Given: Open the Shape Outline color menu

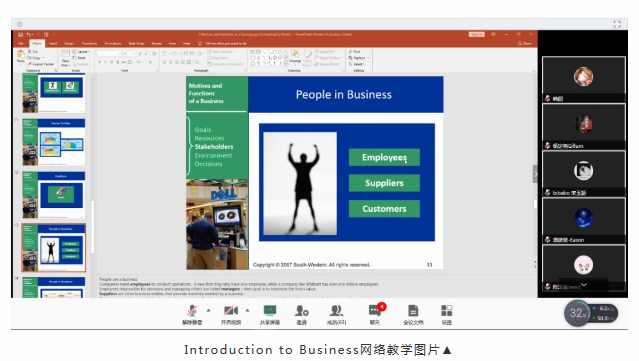Looking at the screenshot, I should [328, 58].
